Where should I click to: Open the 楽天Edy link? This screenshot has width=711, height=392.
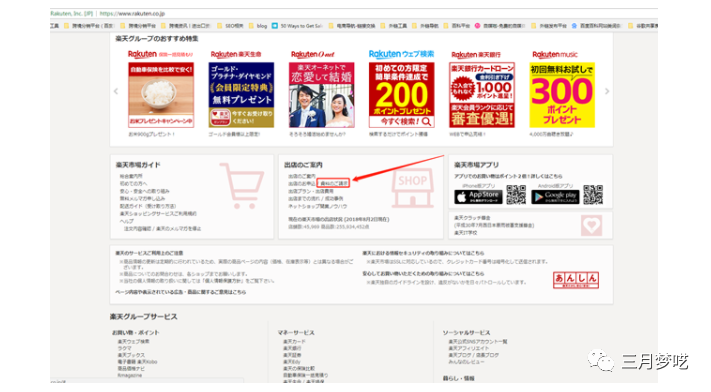(292, 362)
